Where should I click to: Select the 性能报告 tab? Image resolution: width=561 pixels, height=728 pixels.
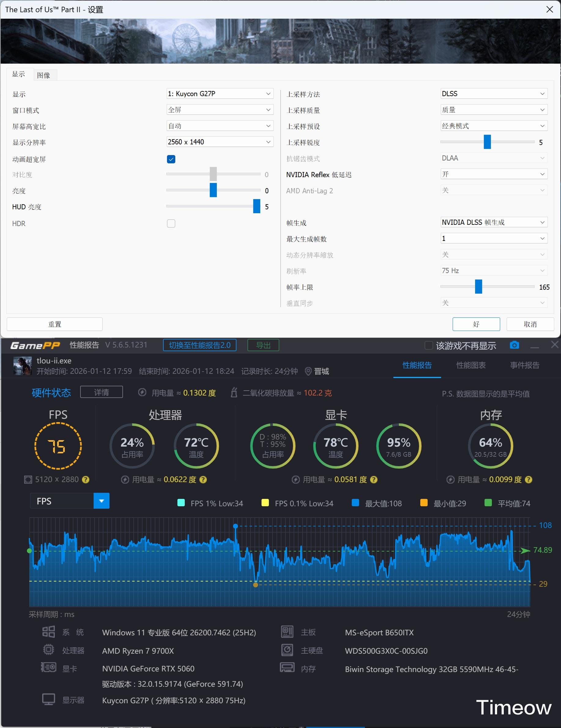[417, 365]
